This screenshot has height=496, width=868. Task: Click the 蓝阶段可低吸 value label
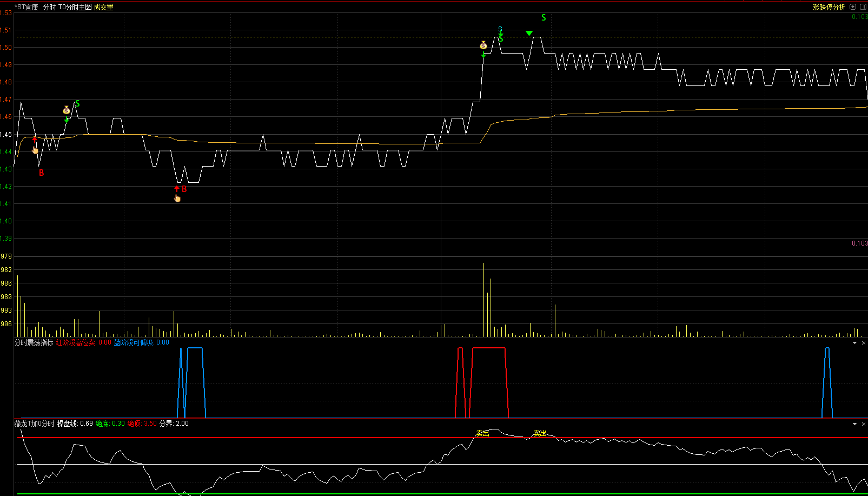pyautogui.click(x=141, y=342)
